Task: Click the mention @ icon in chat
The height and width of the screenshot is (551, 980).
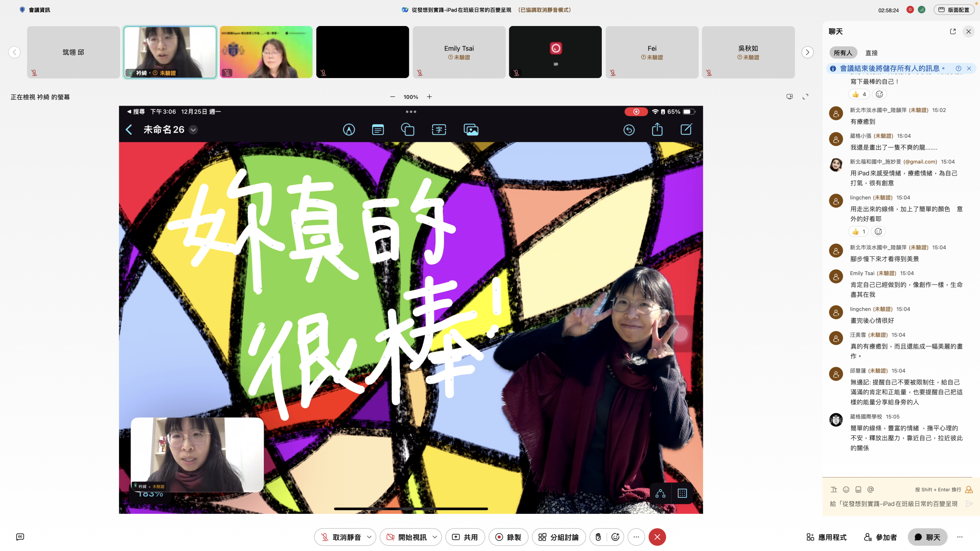Action: [871, 489]
